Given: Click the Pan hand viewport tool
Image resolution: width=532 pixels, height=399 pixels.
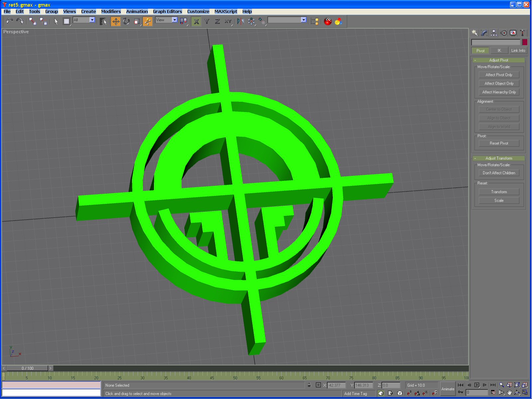Looking at the screenshot, I should coord(509,392).
